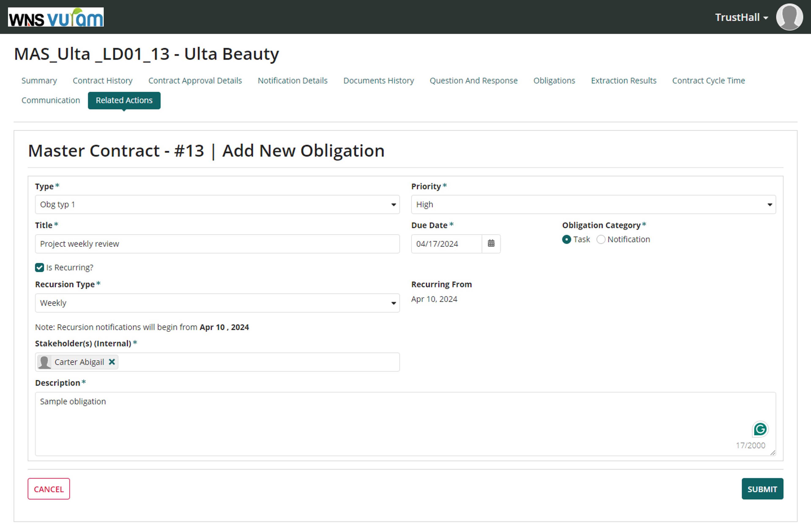The width and height of the screenshot is (811, 532).
Task: Go to the Summary tab
Action: tap(39, 81)
